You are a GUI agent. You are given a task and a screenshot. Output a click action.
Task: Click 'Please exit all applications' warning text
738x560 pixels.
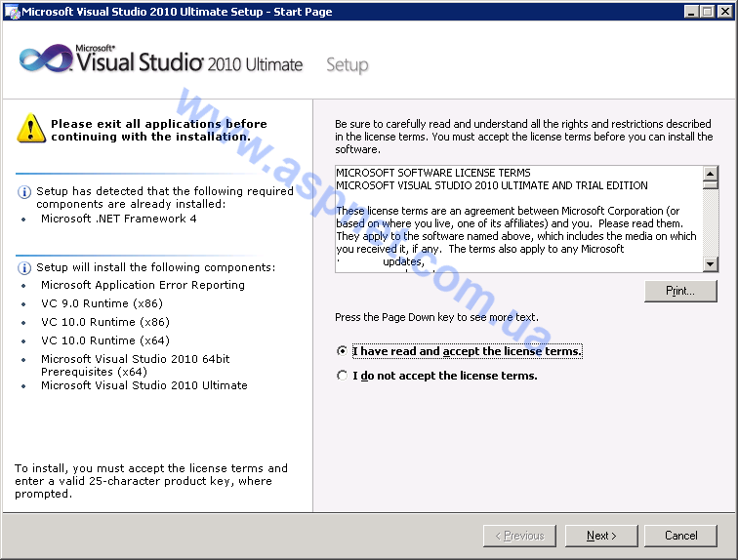point(159,130)
